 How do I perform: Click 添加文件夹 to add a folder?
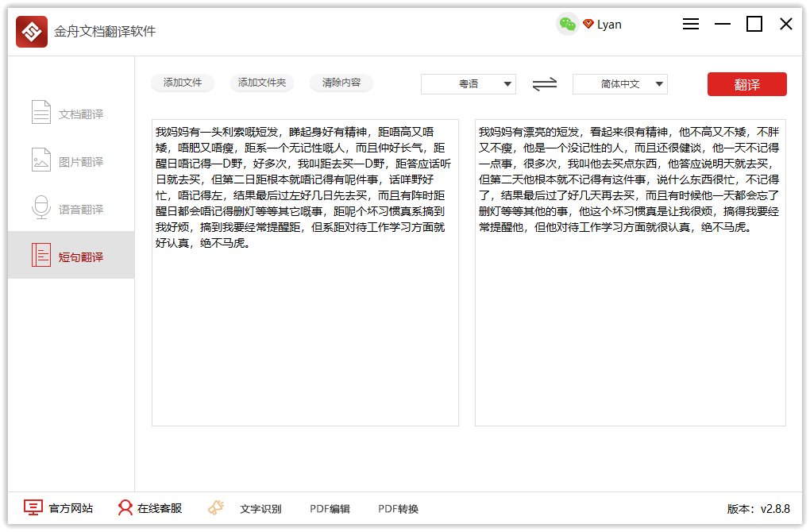click(262, 83)
